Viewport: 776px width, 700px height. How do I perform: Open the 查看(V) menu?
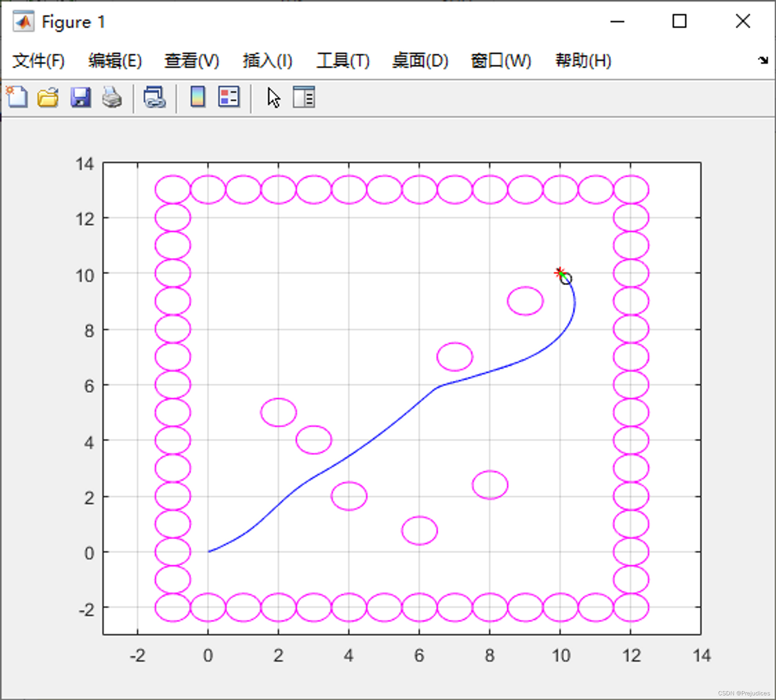click(x=192, y=61)
